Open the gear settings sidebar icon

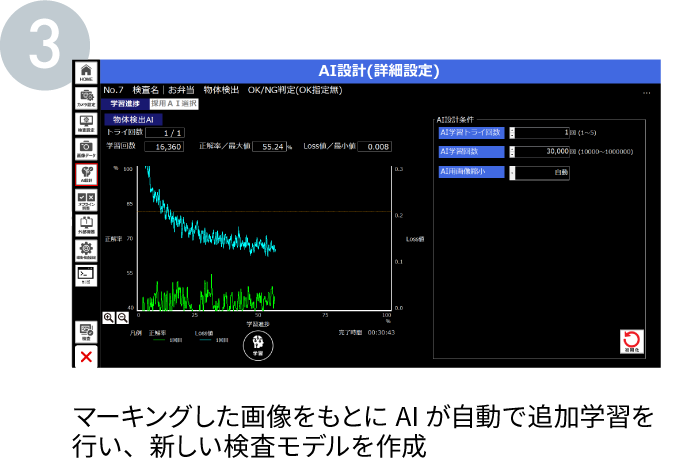pyautogui.click(x=86, y=250)
